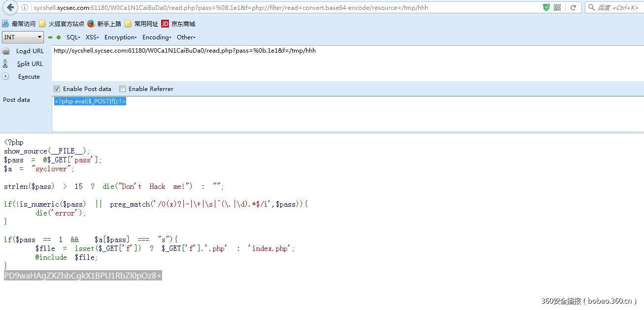Reload the page with the refresh icon
Screen dimensions: 644x310
click(x=573, y=7)
